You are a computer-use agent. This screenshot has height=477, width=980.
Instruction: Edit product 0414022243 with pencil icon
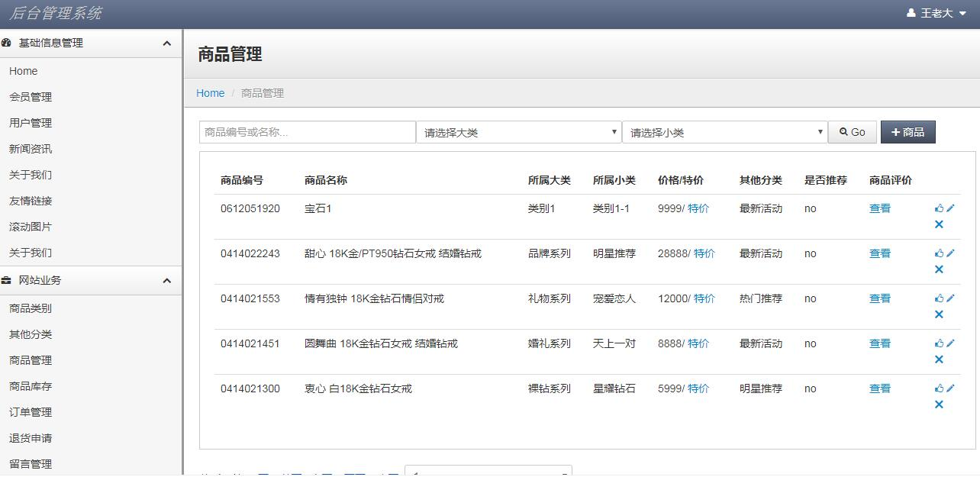(951, 253)
